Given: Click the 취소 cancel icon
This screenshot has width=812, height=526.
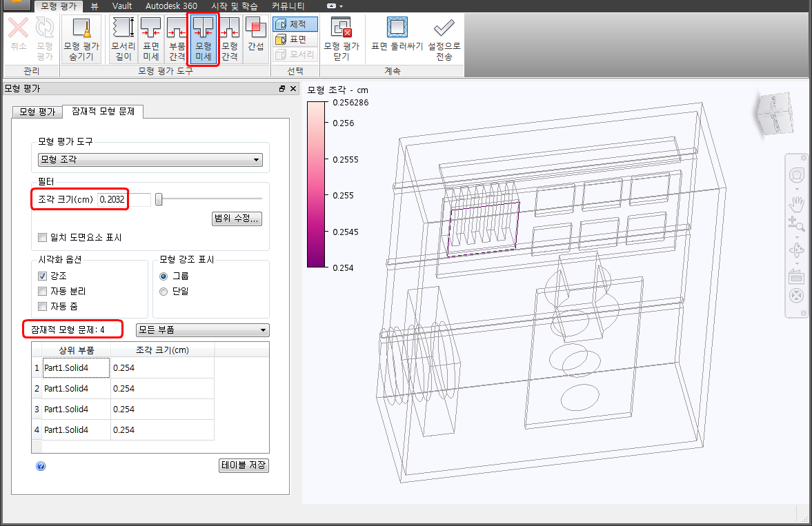Looking at the screenshot, I should click(x=18, y=28).
